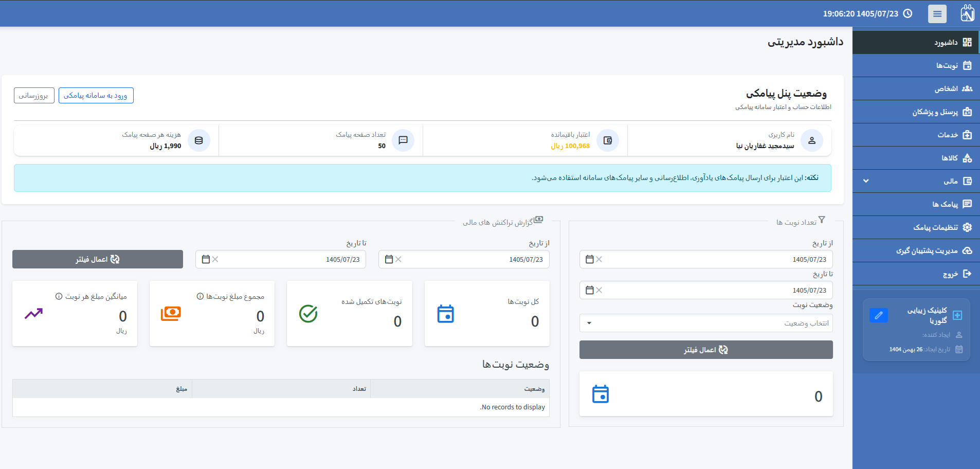The height and width of the screenshot is (469, 980).
Task: Click از تاریخ field in financial report
Action: click(464, 259)
